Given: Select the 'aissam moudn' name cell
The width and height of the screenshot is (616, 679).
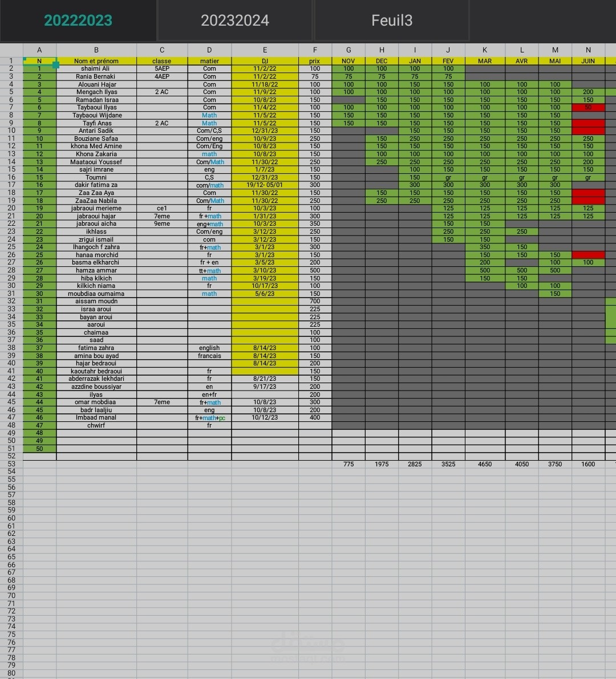Looking at the screenshot, I should pos(96,302).
